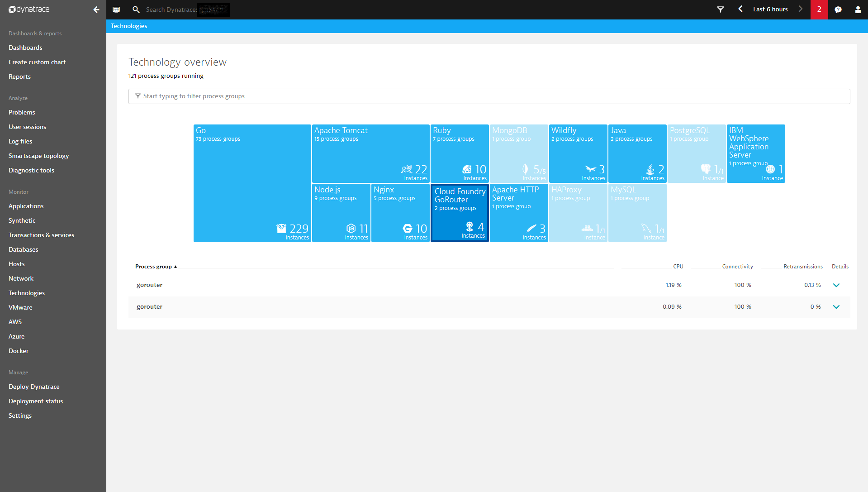868x492 pixels.
Task: Open Databases in the sidebar
Action: (x=23, y=250)
